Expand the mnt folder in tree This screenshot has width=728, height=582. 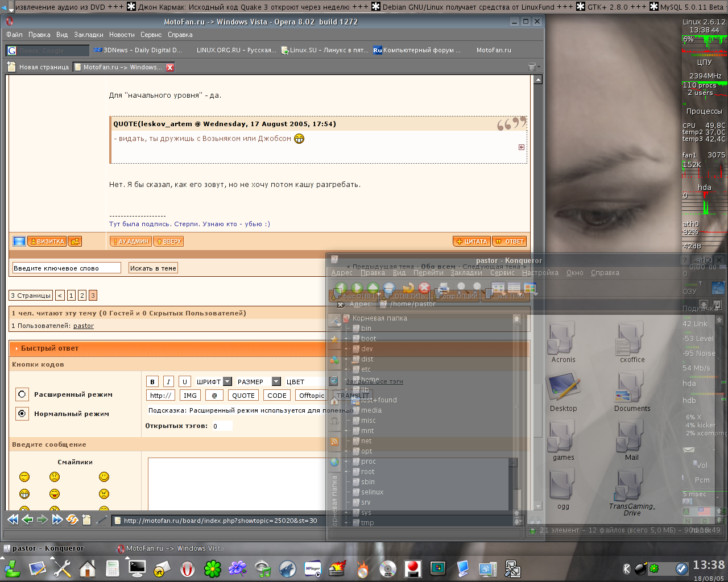click(x=346, y=431)
